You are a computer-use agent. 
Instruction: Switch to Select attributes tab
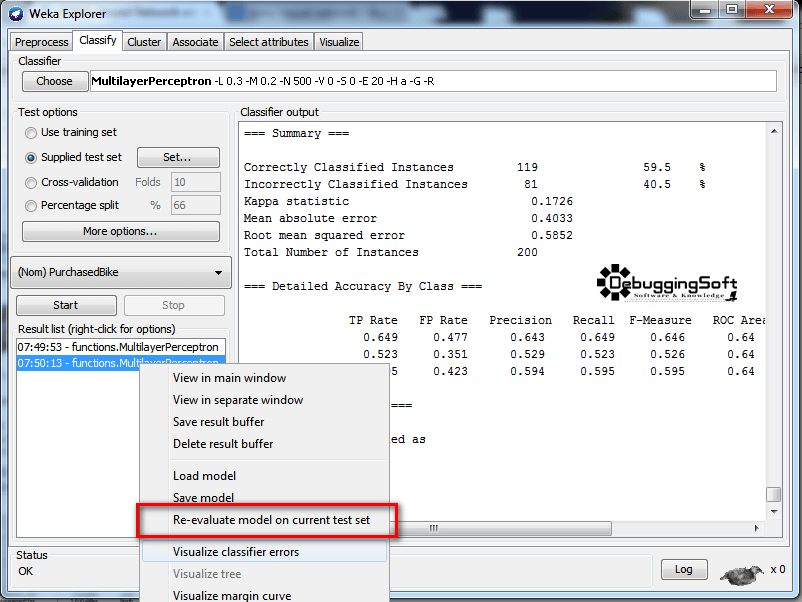coord(269,42)
